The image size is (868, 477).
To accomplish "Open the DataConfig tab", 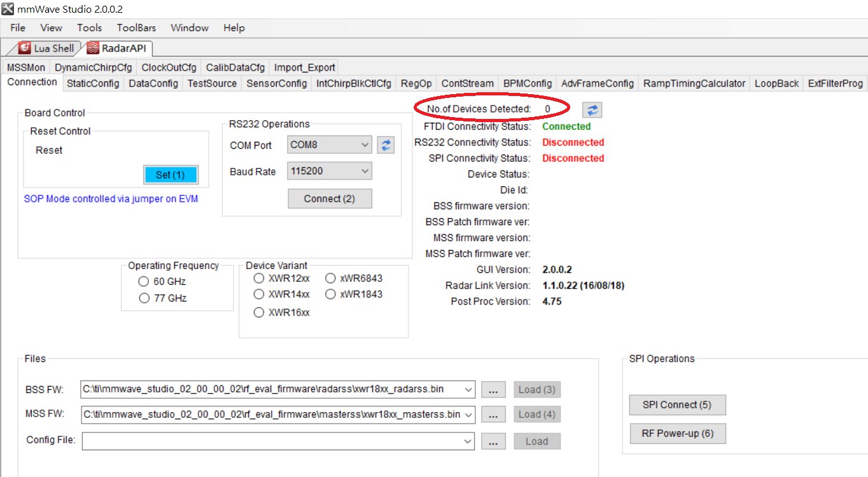I will pos(153,83).
